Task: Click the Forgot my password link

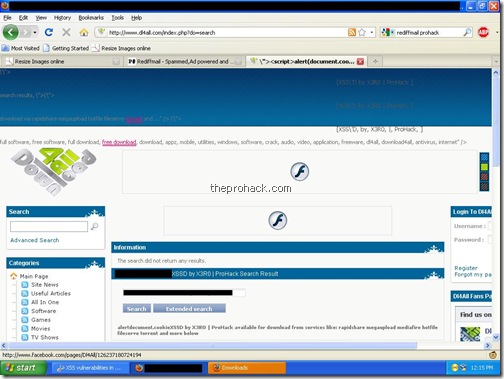Action: tap(473, 274)
